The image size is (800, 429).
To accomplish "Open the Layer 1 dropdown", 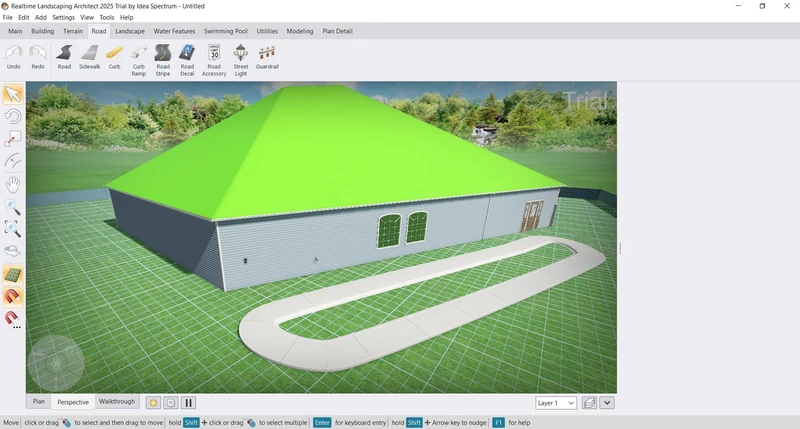I will pos(556,403).
